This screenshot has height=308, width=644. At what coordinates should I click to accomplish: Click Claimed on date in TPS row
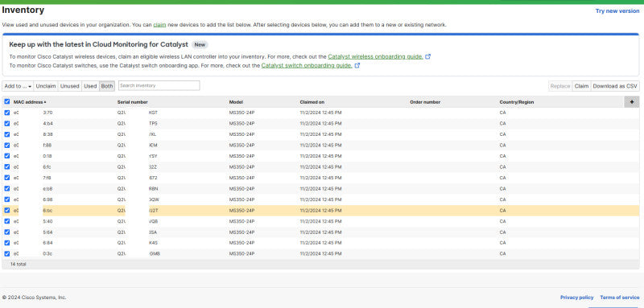[320, 124]
